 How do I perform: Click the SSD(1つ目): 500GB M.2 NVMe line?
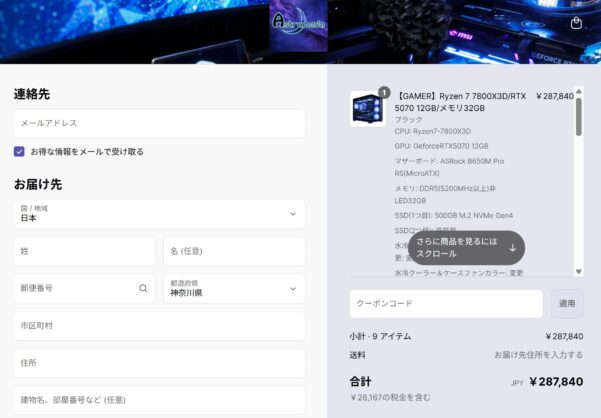click(453, 215)
